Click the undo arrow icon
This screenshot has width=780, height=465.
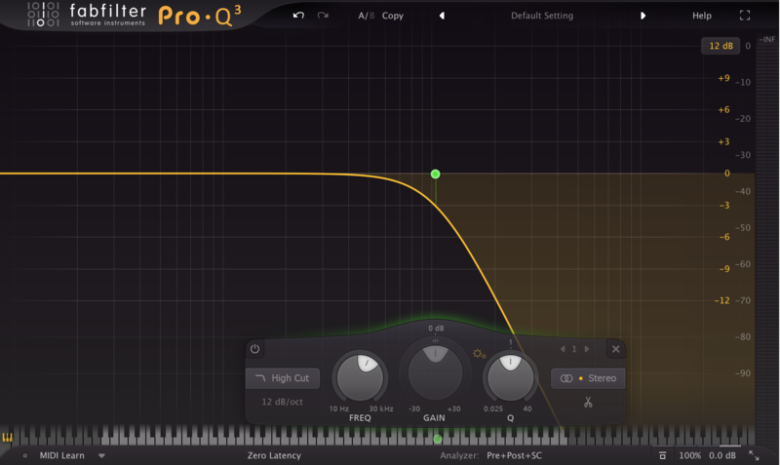click(x=298, y=15)
